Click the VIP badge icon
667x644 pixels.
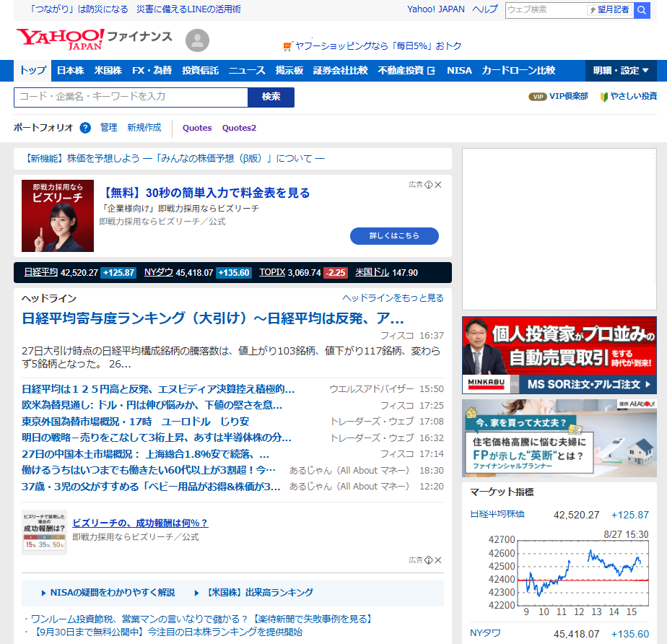tap(538, 97)
